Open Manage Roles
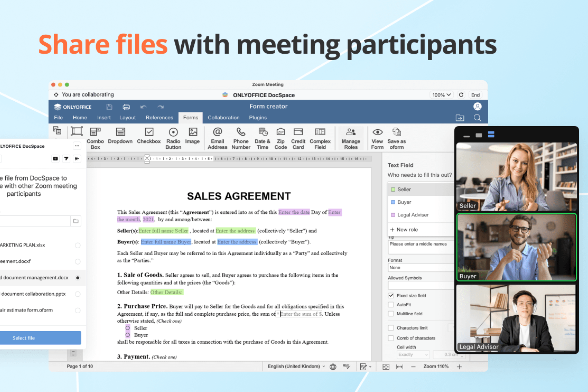This screenshot has width=588, height=392. coord(351,138)
